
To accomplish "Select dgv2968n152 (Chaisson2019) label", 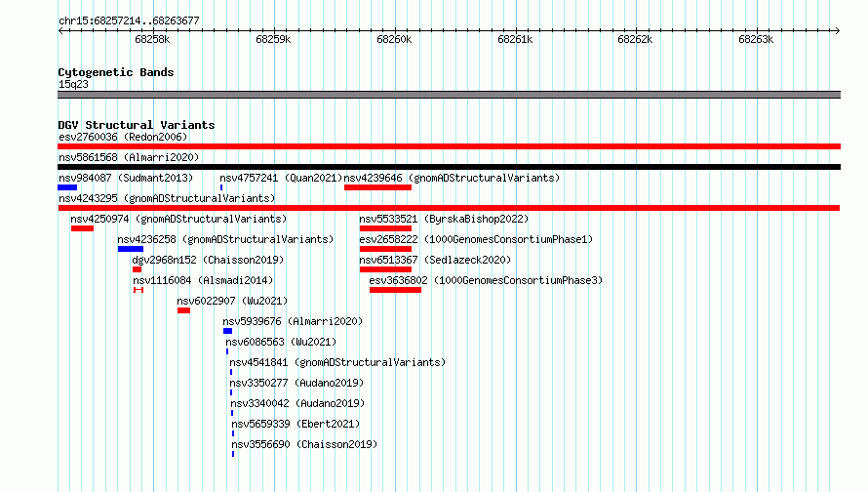I will (208, 260).
